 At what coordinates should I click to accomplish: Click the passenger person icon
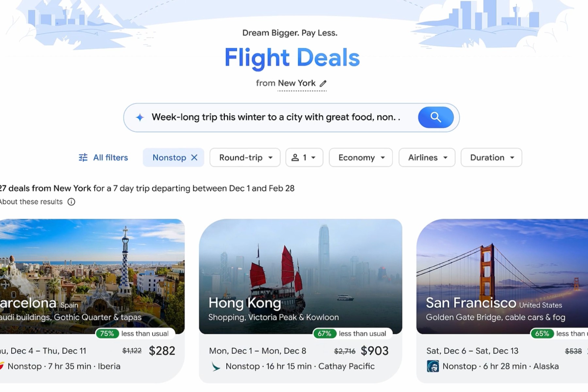pyautogui.click(x=295, y=157)
